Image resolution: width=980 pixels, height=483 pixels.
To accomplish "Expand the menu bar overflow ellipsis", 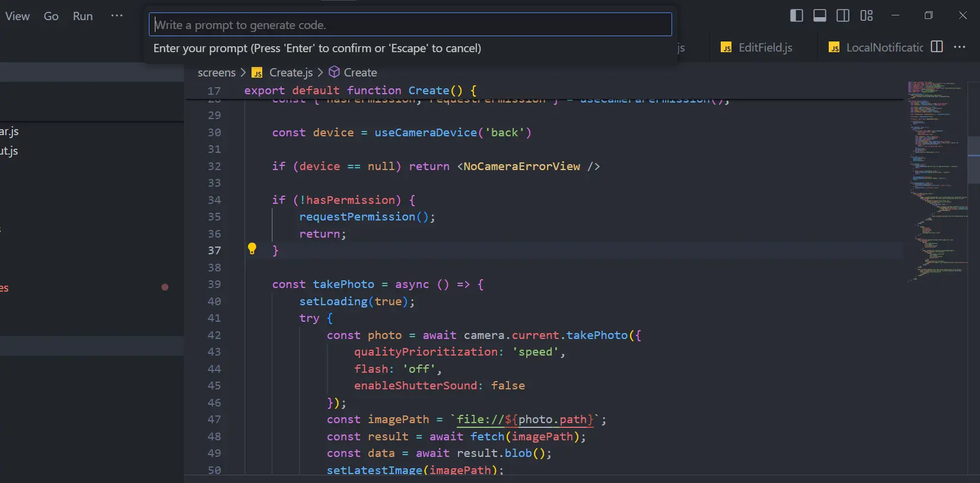I will pyautogui.click(x=117, y=16).
